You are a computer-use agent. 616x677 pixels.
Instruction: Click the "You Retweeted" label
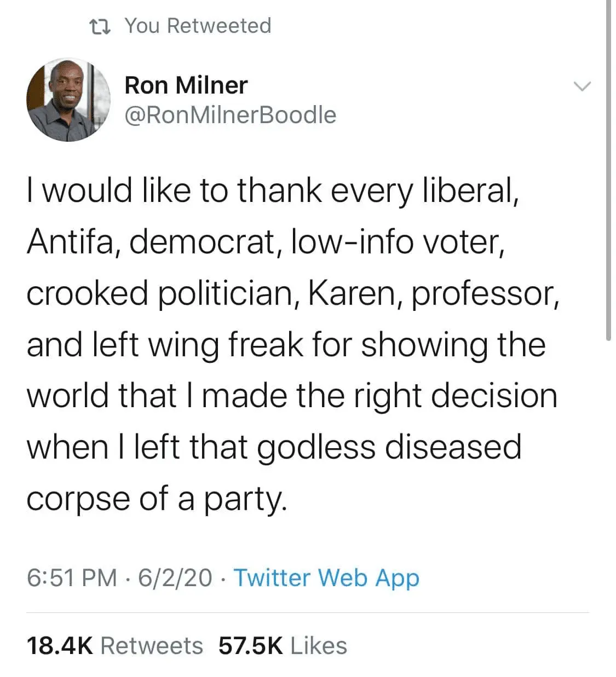pyautogui.click(x=198, y=26)
